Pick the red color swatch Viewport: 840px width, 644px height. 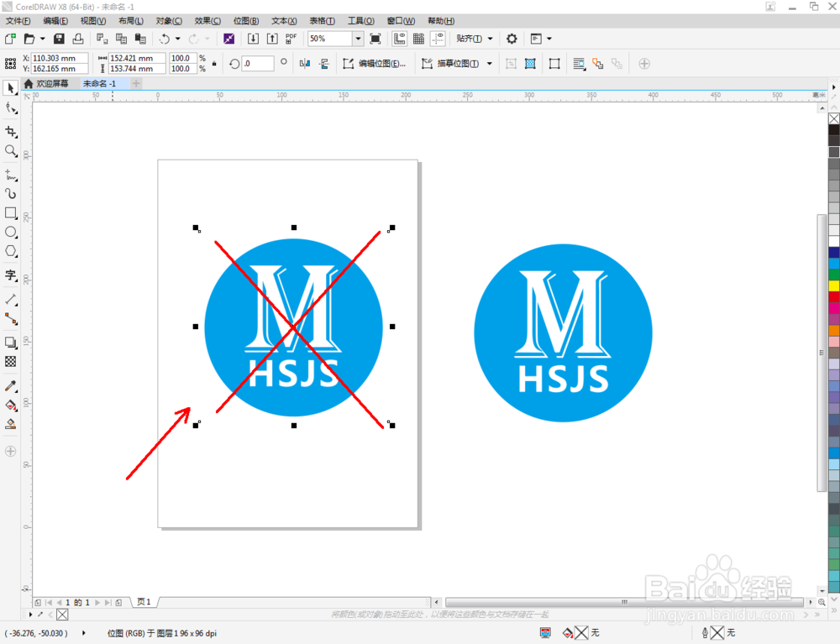point(834,297)
